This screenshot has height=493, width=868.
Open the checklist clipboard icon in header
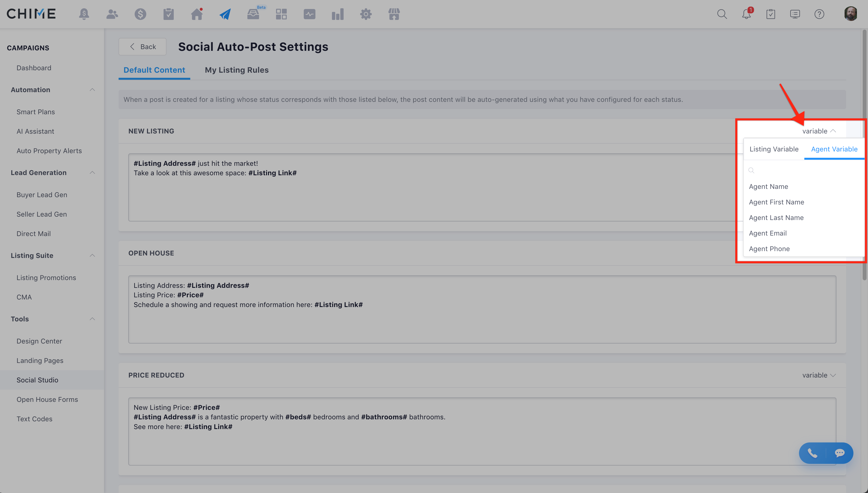[x=771, y=14]
